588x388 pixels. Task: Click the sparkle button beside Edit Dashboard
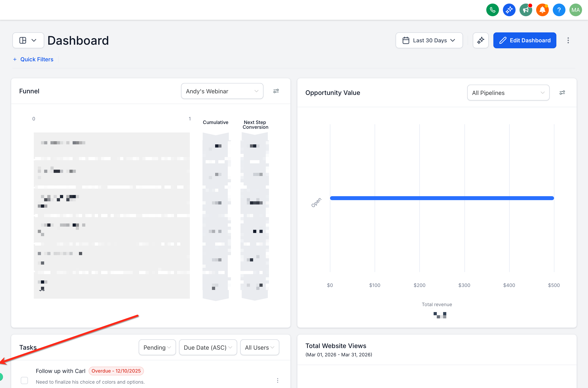pyautogui.click(x=480, y=40)
